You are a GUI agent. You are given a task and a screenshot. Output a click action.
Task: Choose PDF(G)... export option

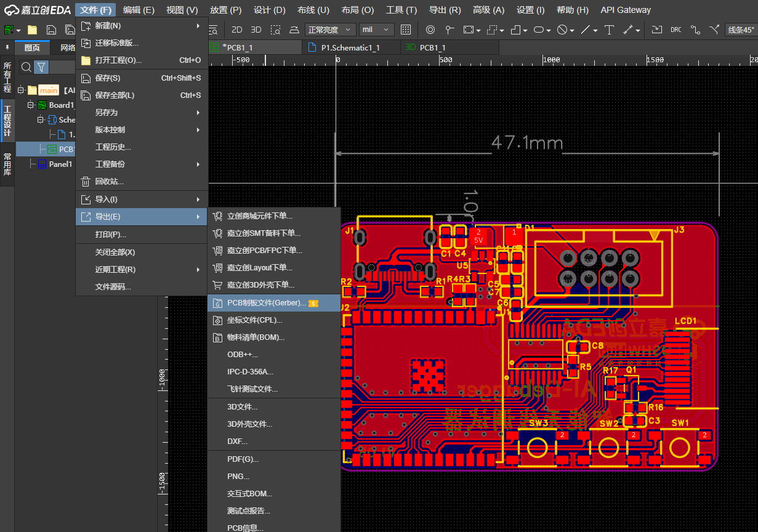coord(274,459)
